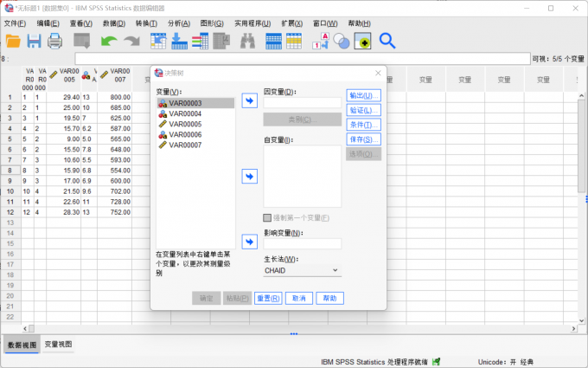588x368 pixels.
Task: Click the binoculars Find icon
Action: tap(247, 41)
